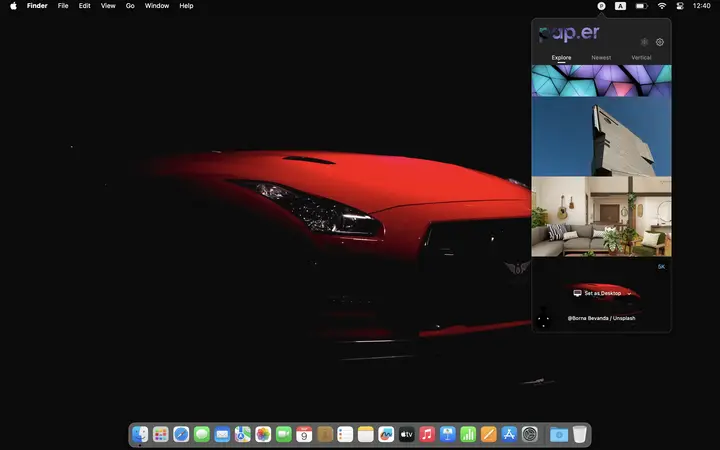
Task: Open Pap.er settings gear icon
Action: coord(660,42)
